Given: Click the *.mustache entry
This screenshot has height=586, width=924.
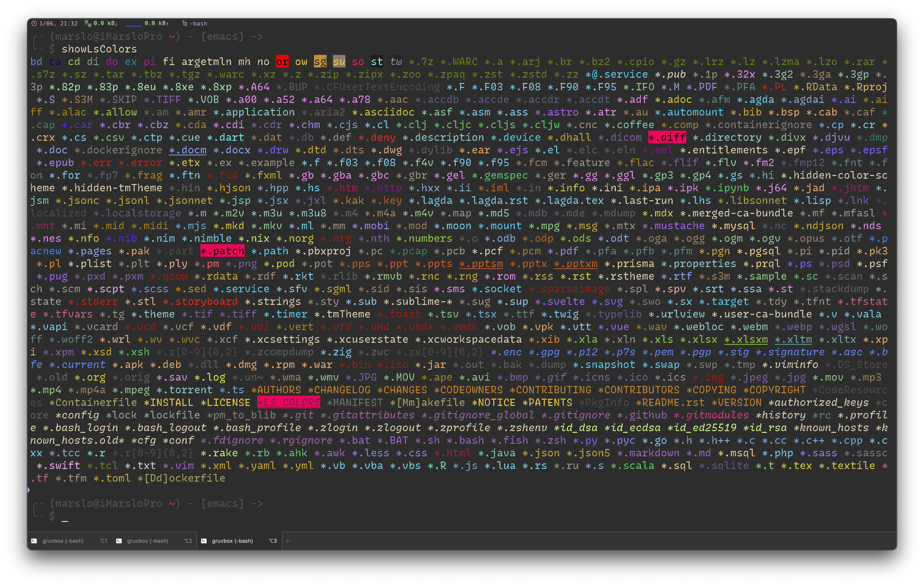Looking at the screenshot, I should [673, 226].
